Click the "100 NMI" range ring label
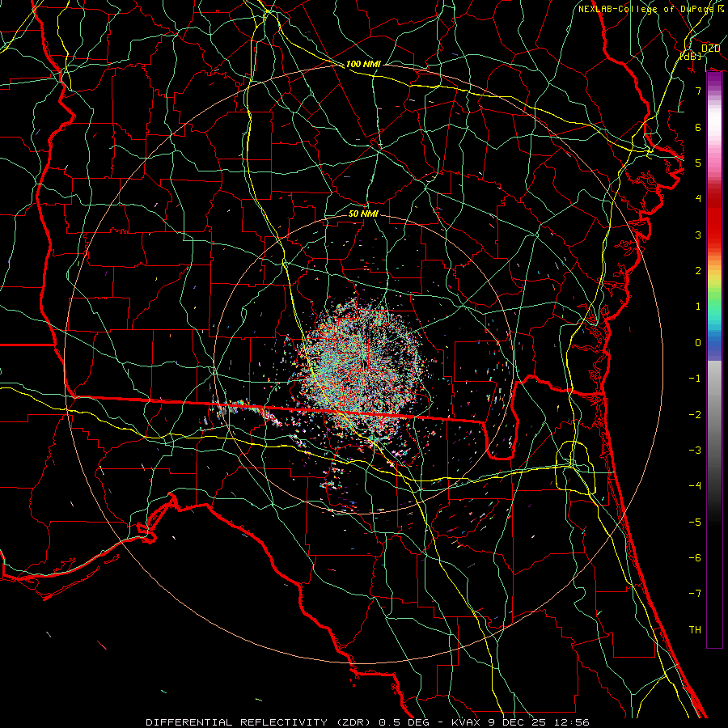The height and width of the screenshot is (728, 728). coord(363,64)
